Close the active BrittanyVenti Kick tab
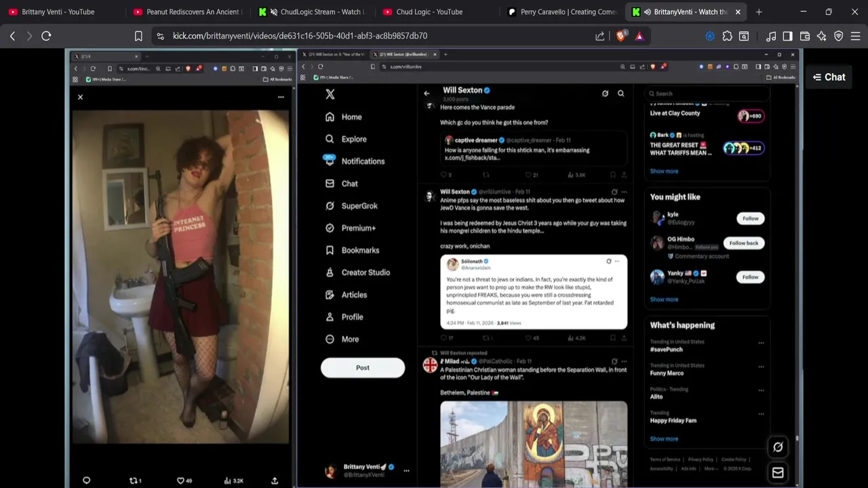This screenshot has height=488, width=868. (x=738, y=12)
